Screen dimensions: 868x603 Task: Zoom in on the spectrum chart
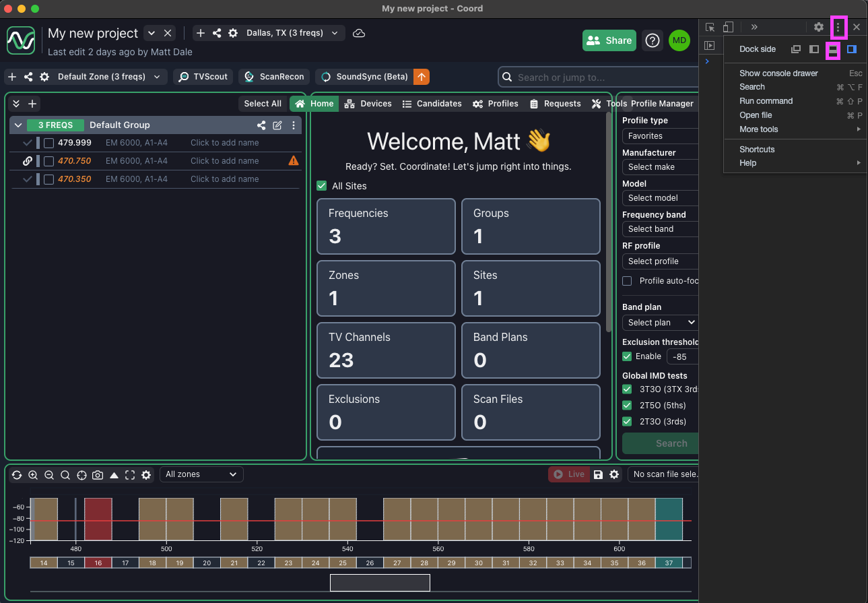33,475
